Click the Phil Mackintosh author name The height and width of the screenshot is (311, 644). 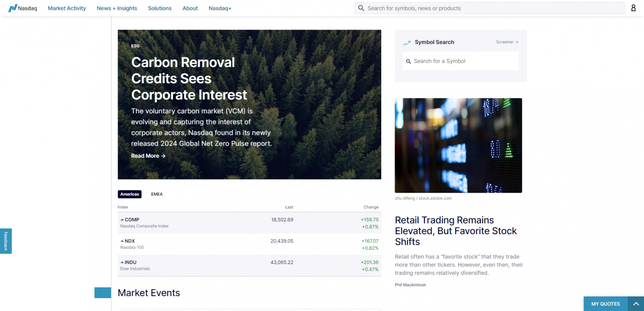[410, 285]
